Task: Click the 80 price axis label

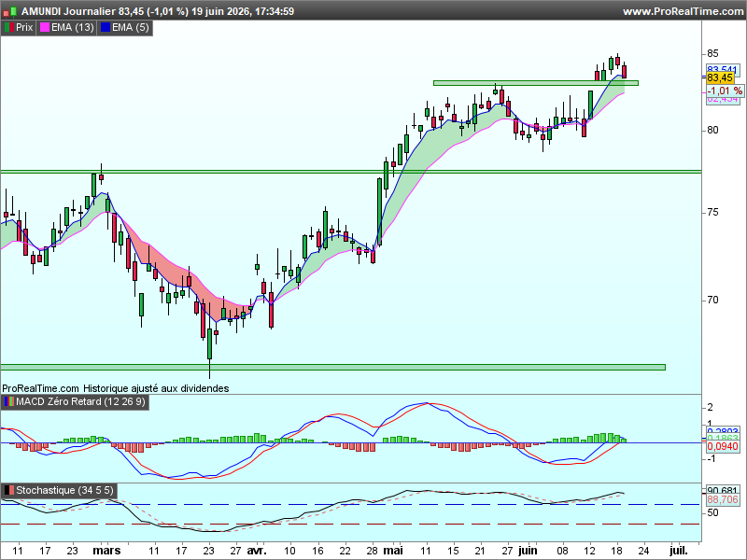Action: [712, 130]
